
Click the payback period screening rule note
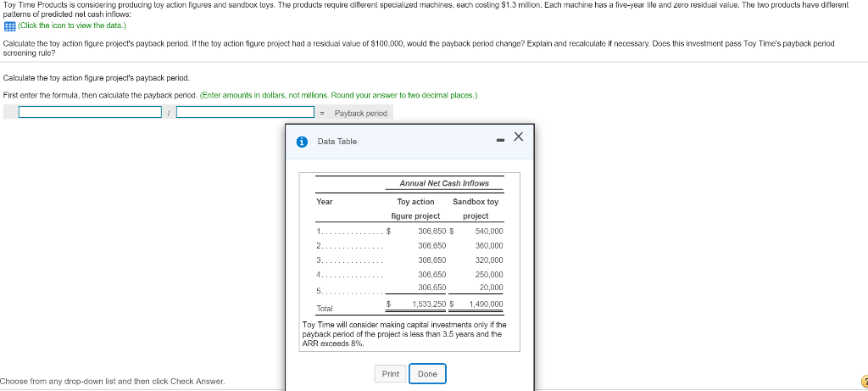(x=404, y=334)
